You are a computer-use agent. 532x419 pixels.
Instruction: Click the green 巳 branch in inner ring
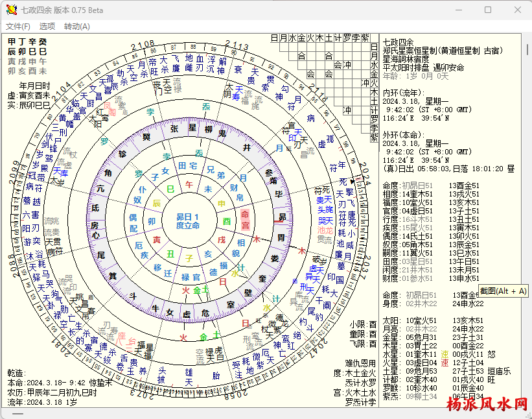pyautogui.click(x=170, y=189)
